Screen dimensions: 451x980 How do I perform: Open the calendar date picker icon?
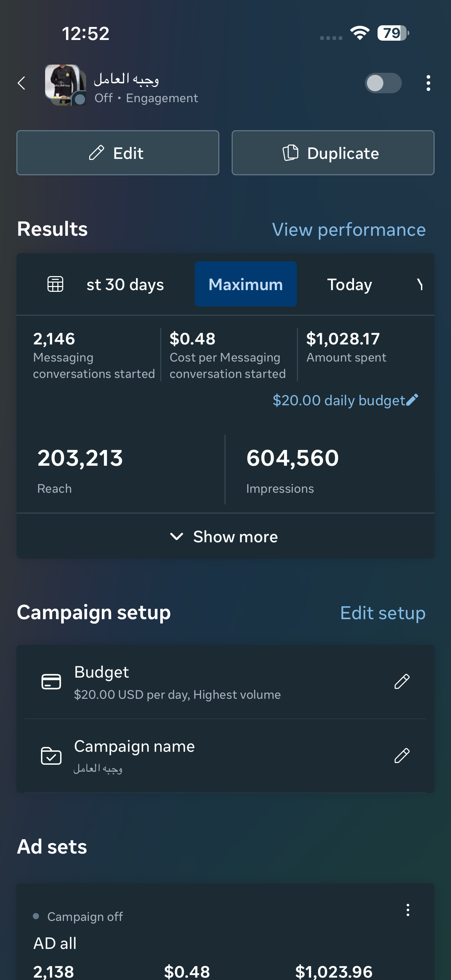tap(55, 284)
